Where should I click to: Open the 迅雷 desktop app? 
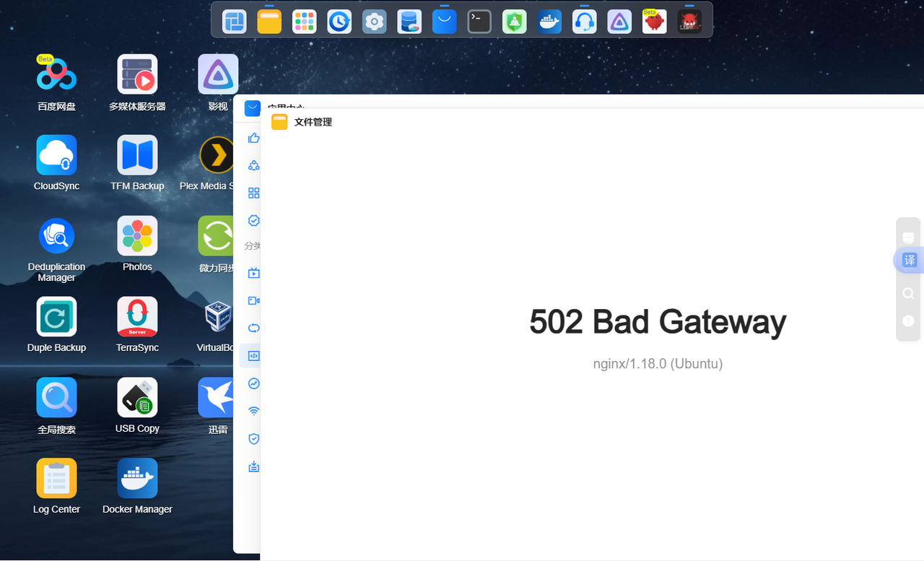(216, 397)
